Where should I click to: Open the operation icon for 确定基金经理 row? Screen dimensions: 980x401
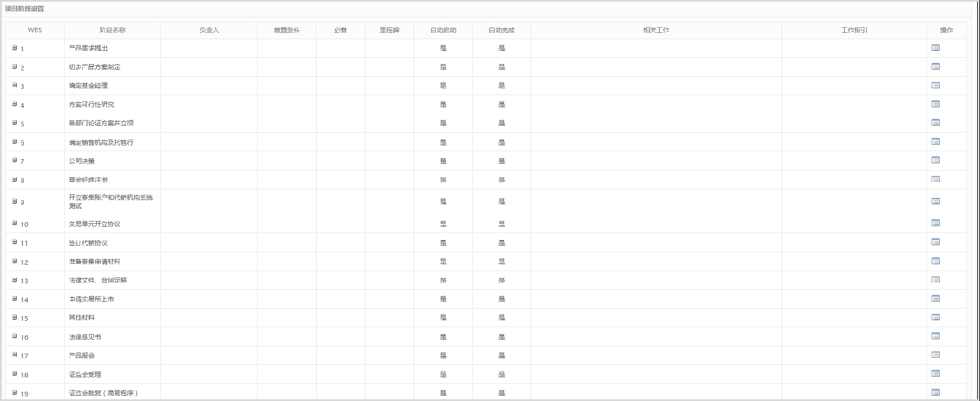click(x=936, y=85)
